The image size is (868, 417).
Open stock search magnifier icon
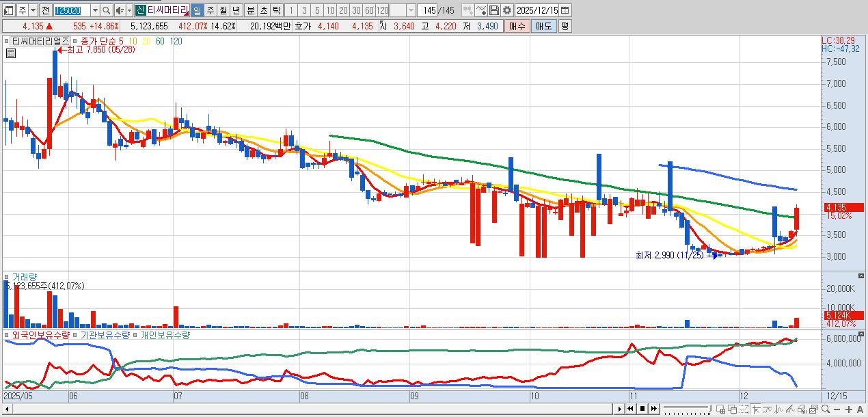point(107,10)
